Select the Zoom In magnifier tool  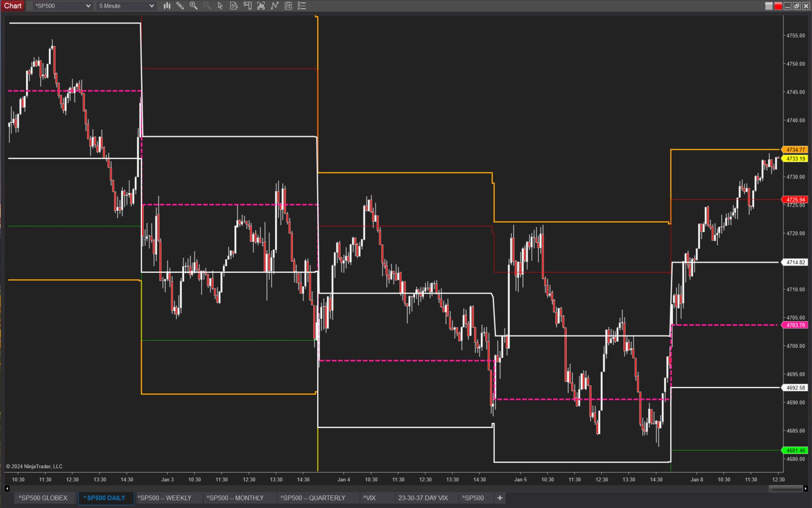point(193,6)
